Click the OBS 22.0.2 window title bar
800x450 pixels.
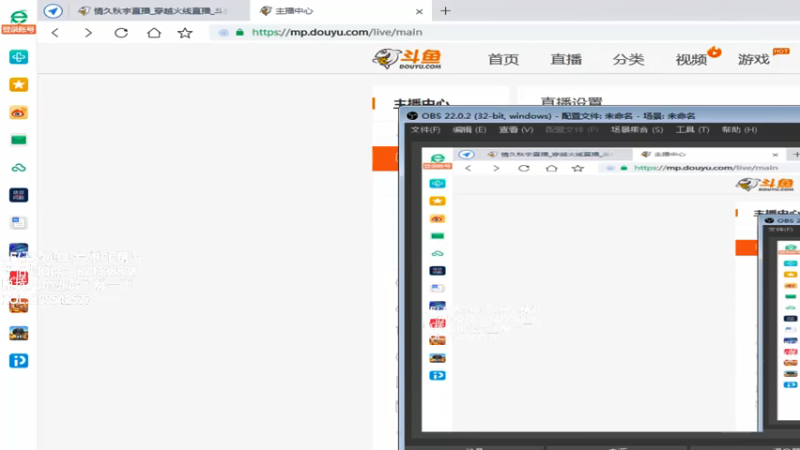click(600, 116)
